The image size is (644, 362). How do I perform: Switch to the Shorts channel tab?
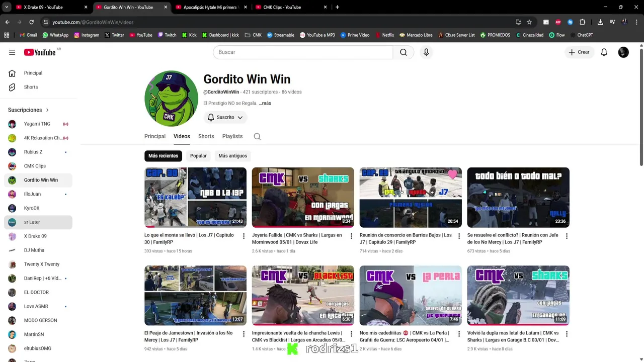click(206, 136)
